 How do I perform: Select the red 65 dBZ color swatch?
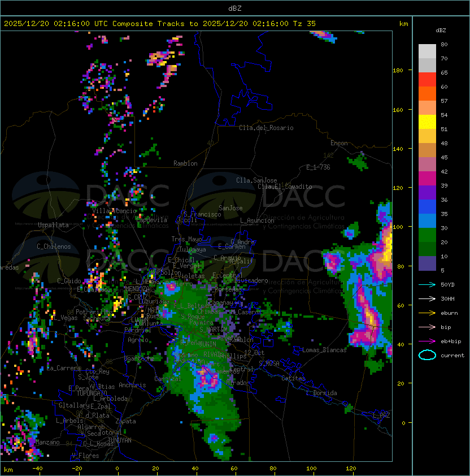click(427, 79)
